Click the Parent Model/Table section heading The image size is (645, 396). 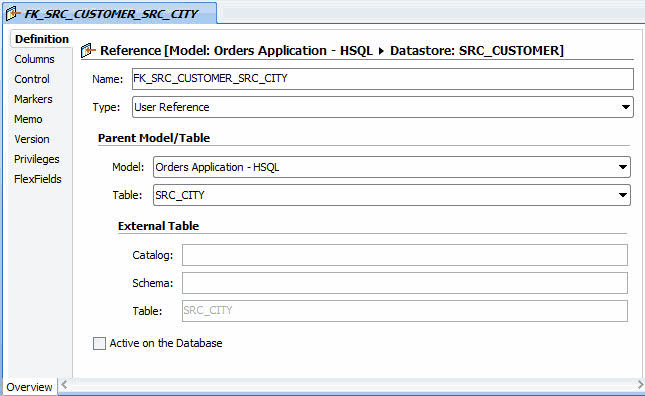[x=154, y=138]
